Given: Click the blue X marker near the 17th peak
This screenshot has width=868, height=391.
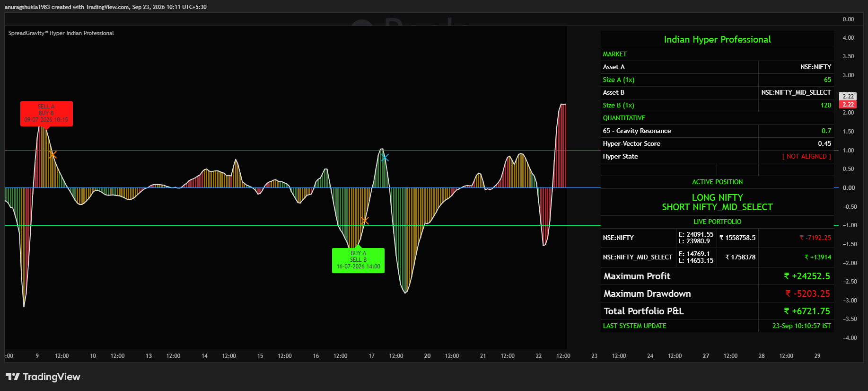Looking at the screenshot, I should [385, 157].
